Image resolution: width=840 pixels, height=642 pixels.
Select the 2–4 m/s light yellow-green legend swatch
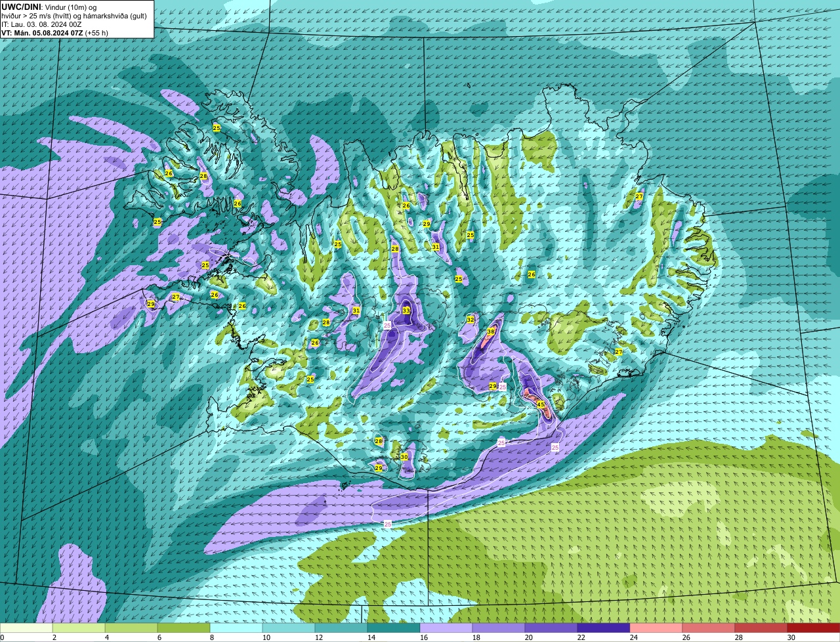79,628
